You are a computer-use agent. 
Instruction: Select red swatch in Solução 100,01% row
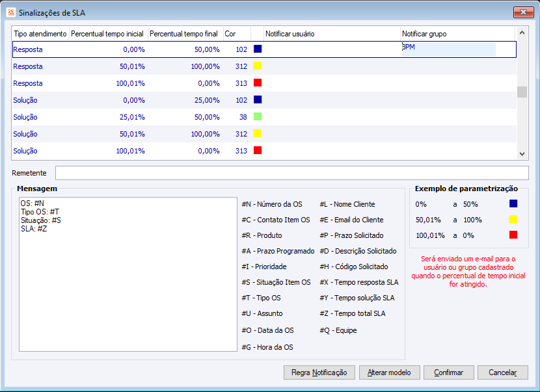point(258,150)
